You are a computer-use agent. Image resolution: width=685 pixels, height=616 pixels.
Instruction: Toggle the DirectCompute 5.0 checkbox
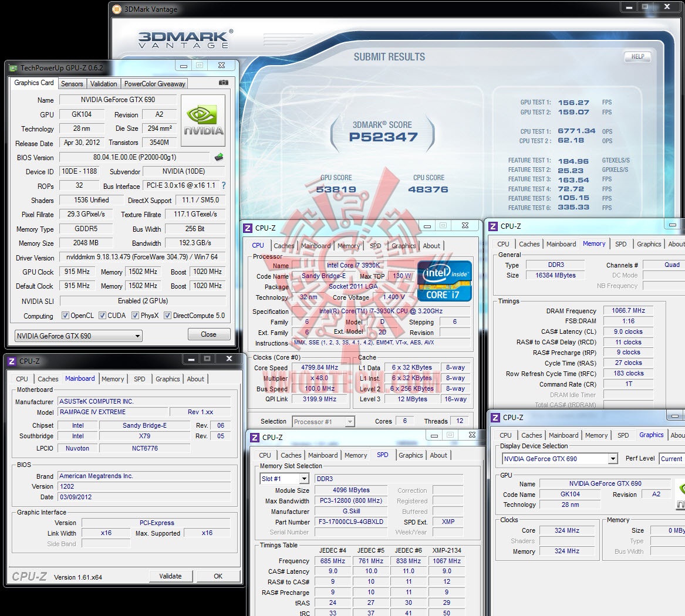(167, 315)
